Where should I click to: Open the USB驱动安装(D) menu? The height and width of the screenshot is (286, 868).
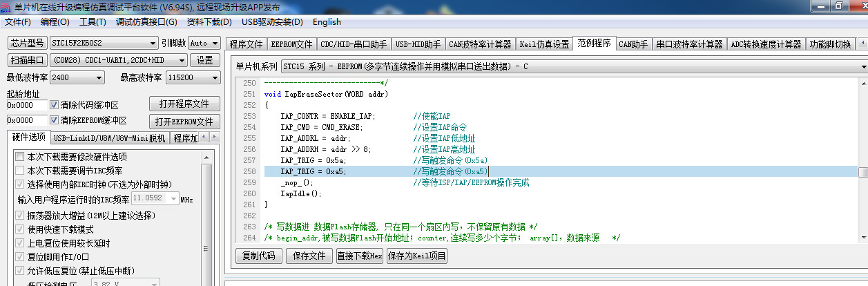tap(271, 21)
